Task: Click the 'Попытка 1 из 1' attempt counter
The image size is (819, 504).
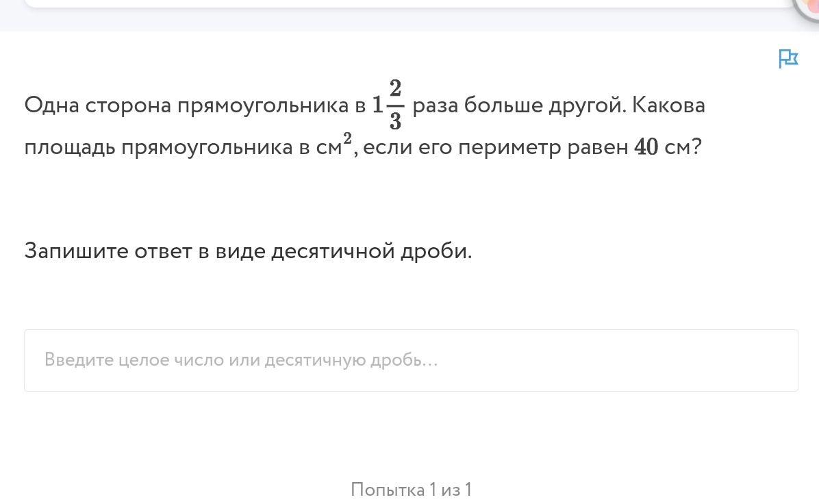Action: pyautogui.click(x=411, y=490)
